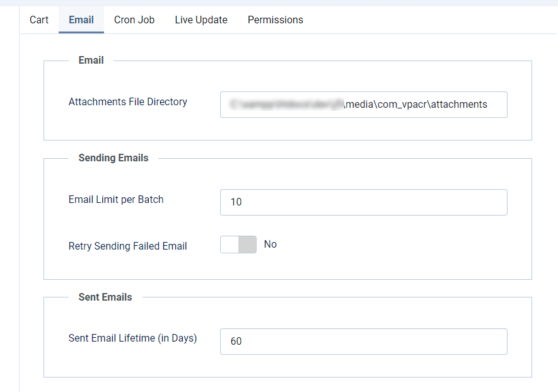Click the Sending Emails section heading
The height and width of the screenshot is (392, 558).
pos(113,158)
